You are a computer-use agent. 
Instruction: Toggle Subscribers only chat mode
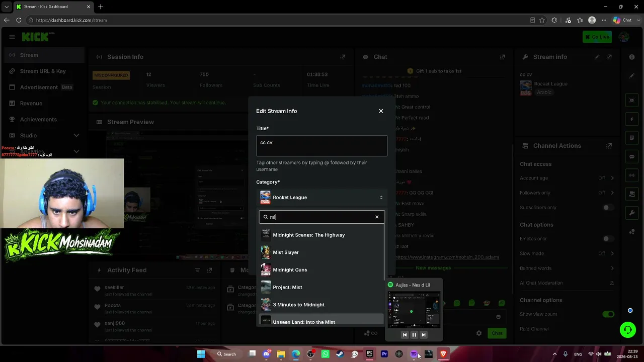(x=608, y=208)
